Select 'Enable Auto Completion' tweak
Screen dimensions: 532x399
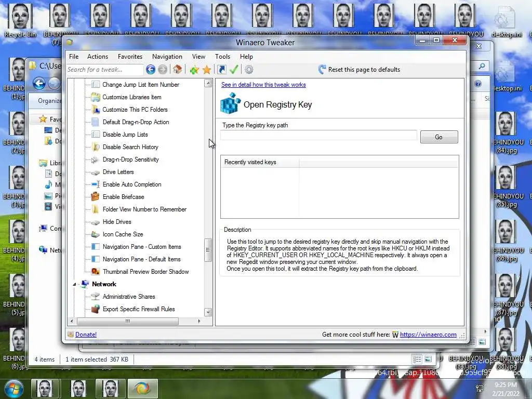coord(132,184)
